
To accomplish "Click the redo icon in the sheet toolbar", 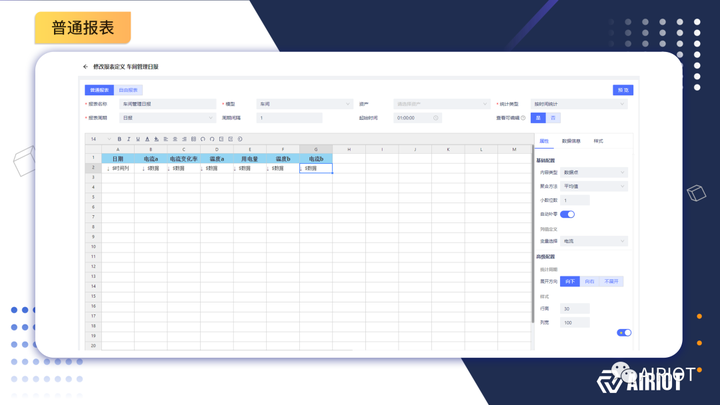I will click(212, 139).
